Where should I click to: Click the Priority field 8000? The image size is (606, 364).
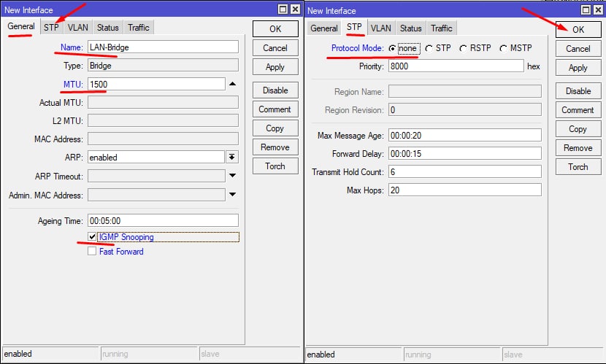pyautogui.click(x=456, y=66)
